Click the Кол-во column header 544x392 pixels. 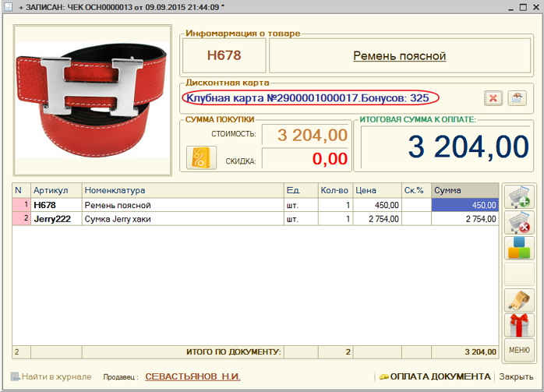tap(335, 190)
